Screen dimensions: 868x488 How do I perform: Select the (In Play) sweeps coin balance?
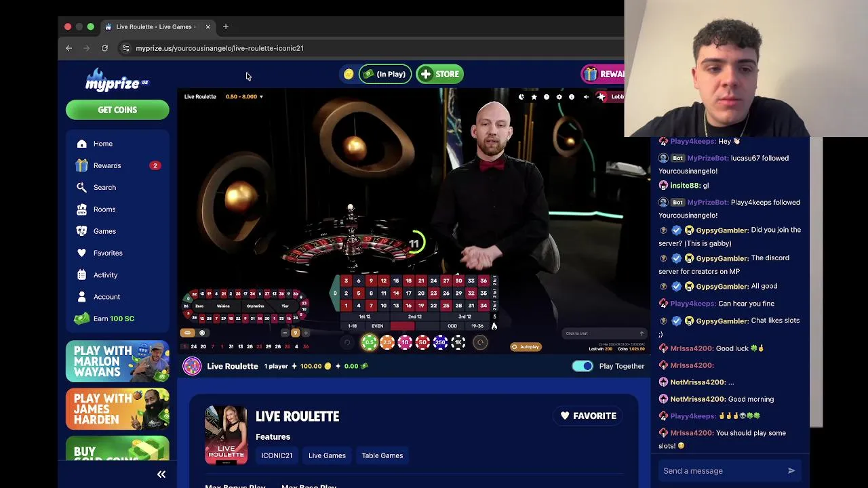pyautogui.click(x=384, y=75)
